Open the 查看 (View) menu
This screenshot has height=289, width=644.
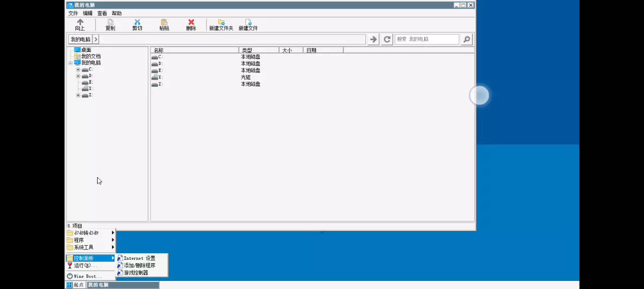click(102, 13)
